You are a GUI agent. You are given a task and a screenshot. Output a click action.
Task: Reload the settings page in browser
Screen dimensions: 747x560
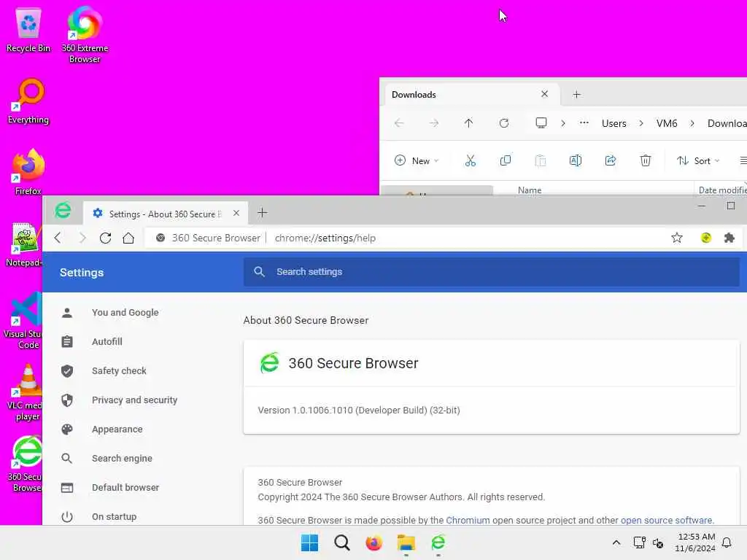coord(105,238)
